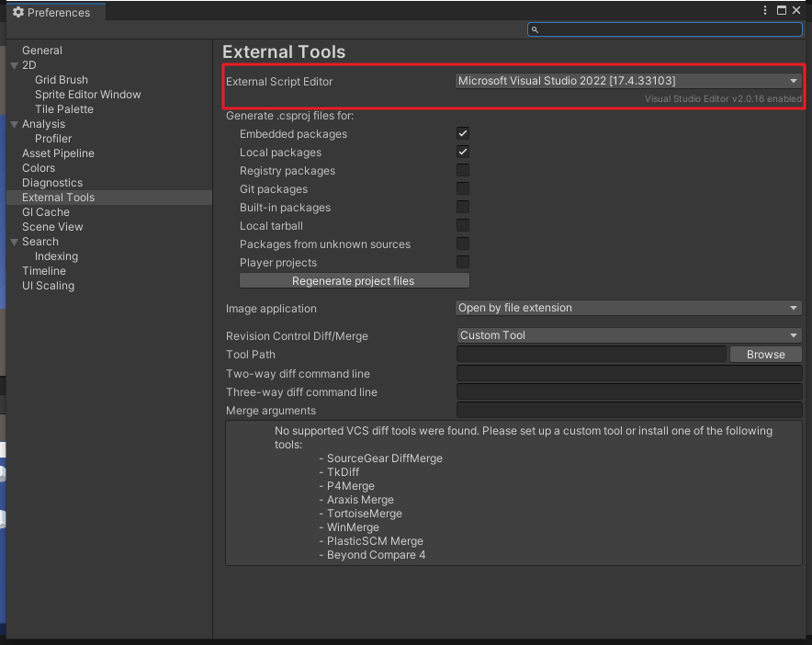Viewport: 812px width, 645px height.
Task: Open General preferences
Action: click(42, 51)
